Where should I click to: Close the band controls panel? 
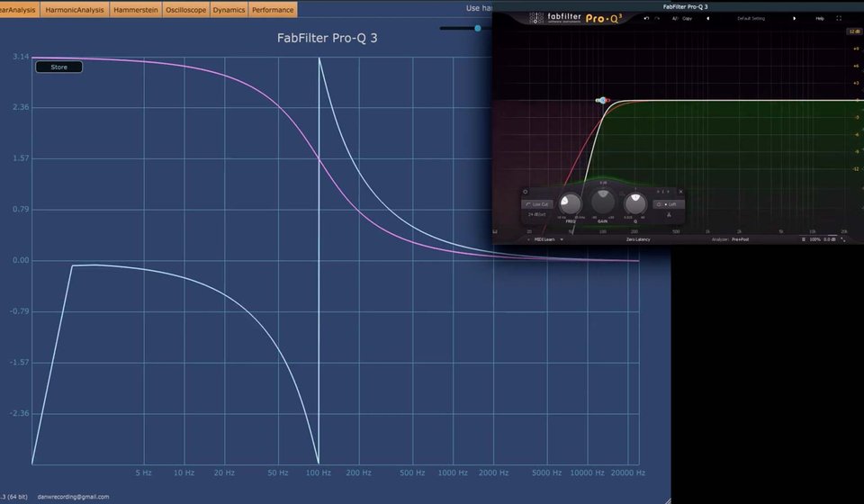(680, 192)
